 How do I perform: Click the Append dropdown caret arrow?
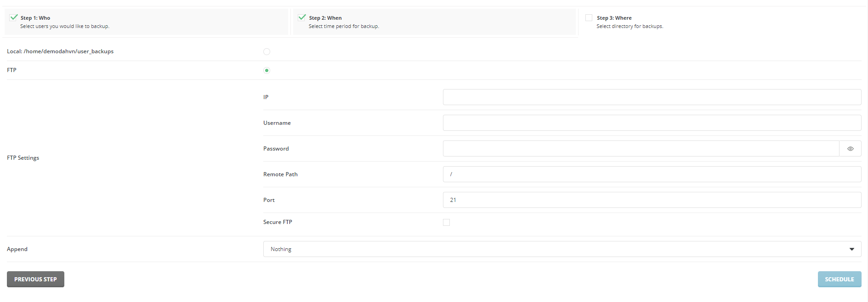(x=851, y=249)
